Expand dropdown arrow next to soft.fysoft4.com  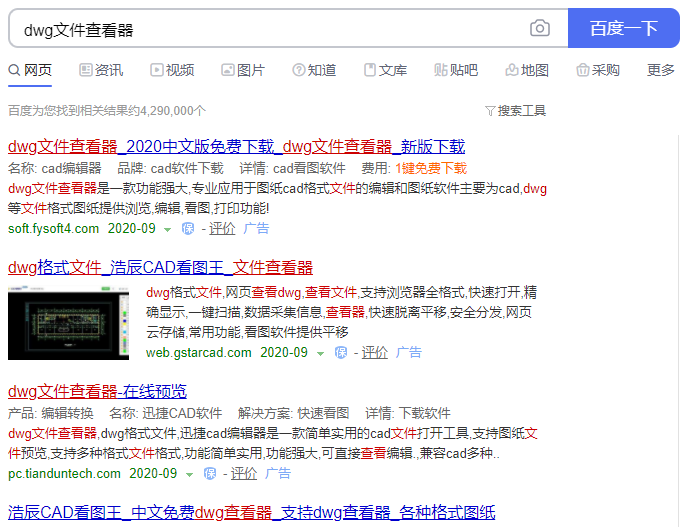167,229
